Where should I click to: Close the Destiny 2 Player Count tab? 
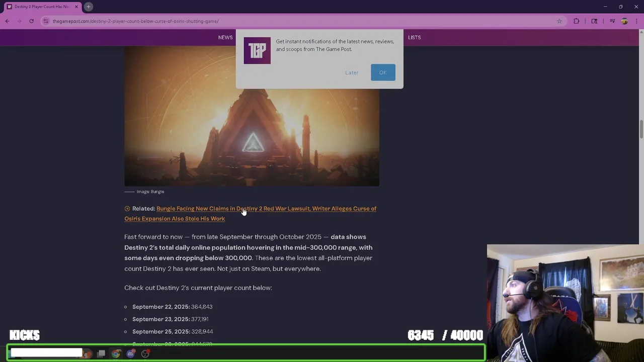coord(76,7)
